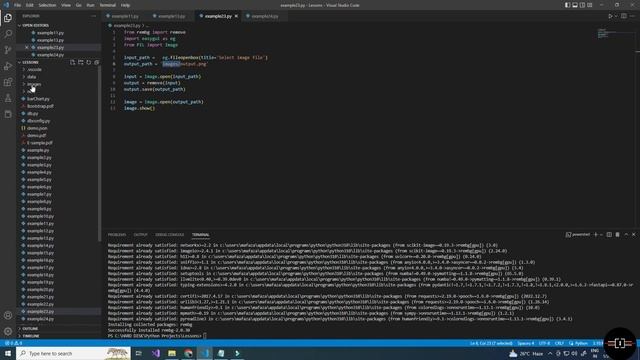Viewport: 640px width, 360px height.
Task: Click CRLF line ending status entry
Action: coord(559,343)
